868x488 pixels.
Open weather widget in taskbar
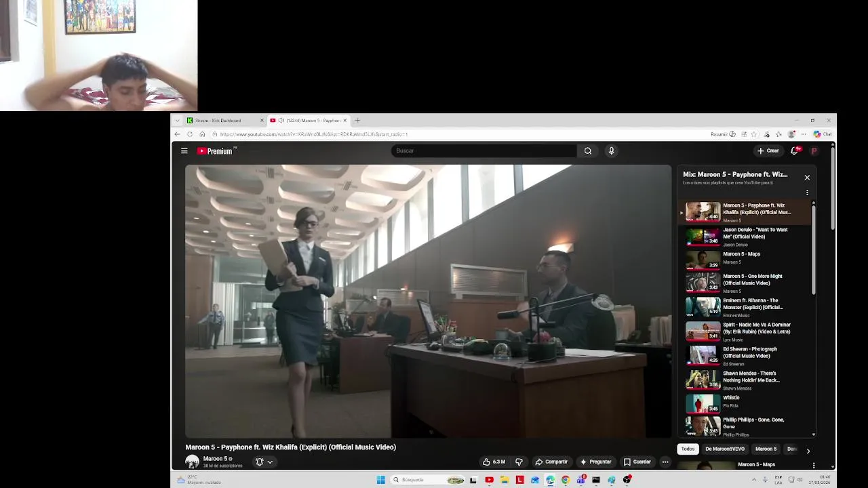[199, 480]
